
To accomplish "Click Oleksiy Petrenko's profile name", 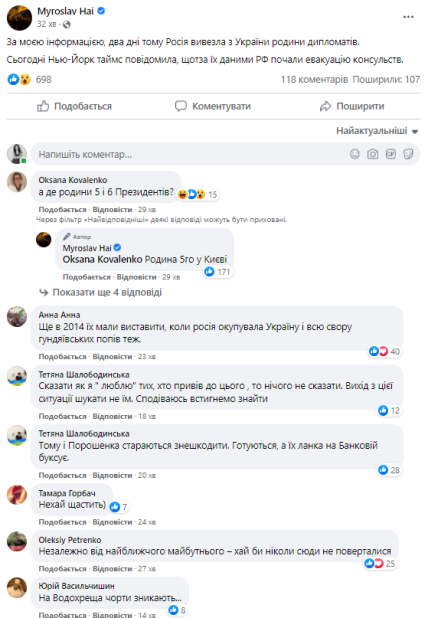I will tap(70, 540).
